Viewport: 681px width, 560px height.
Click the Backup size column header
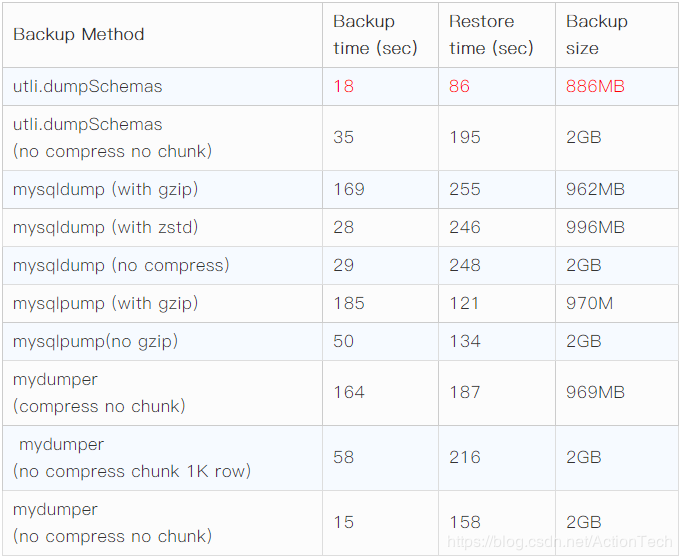pyautogui.click(x=597, y=35)
